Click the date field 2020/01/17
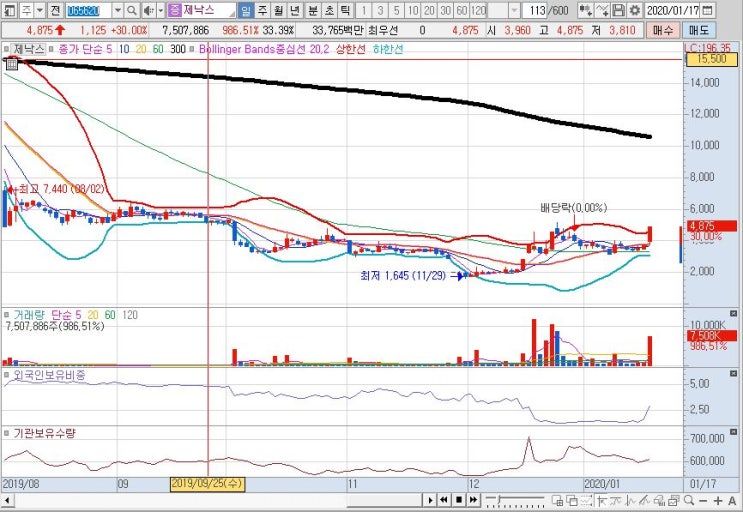This screenshot has height=512, width=743. (x=673, y=10)
